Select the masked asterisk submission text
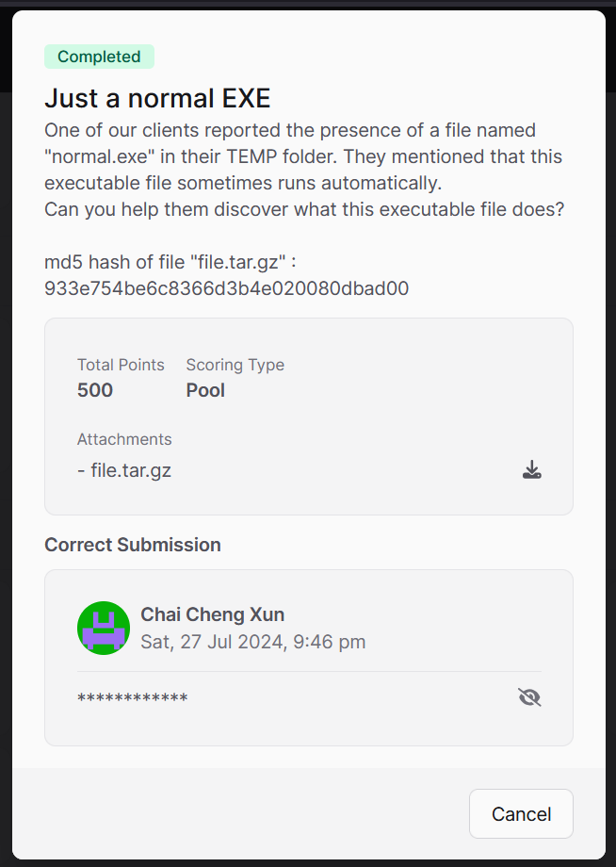This screenshot has width=616, height=867. point(133,698)
